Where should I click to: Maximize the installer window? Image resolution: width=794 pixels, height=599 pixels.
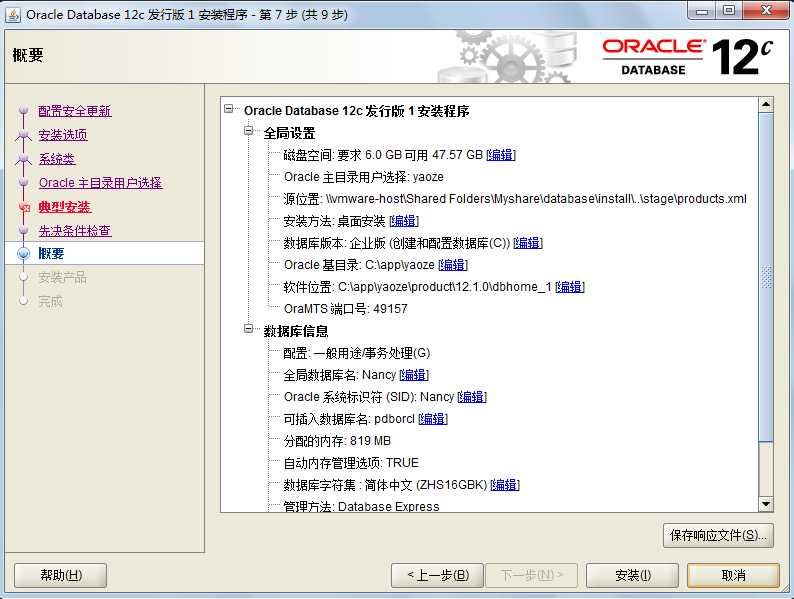coord(729,10)
